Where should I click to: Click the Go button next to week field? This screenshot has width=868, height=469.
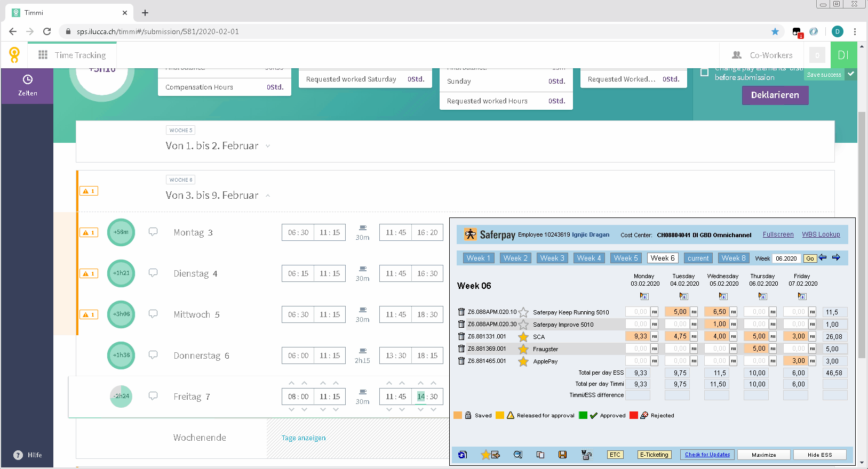click(x=810, y=258)
